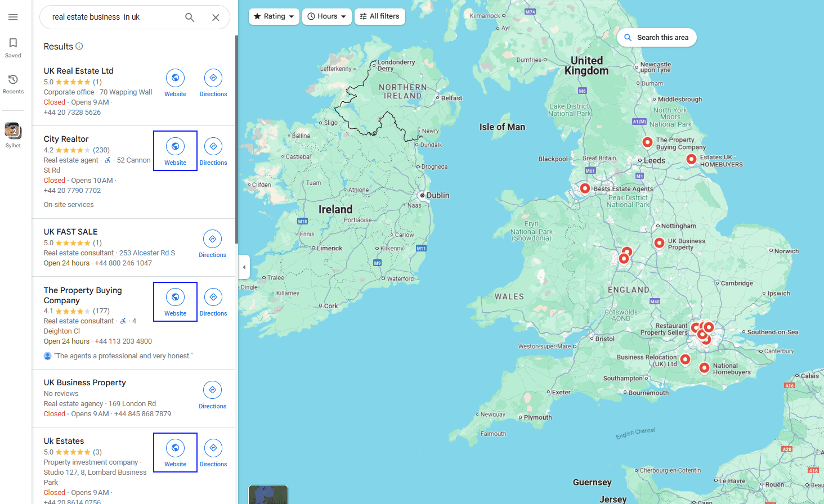Image resolution: width=824 pixels, height=504 pixels.
Task: Click the Estates UK - HOMEBUYERS map pin
Action: coord(691,159)
